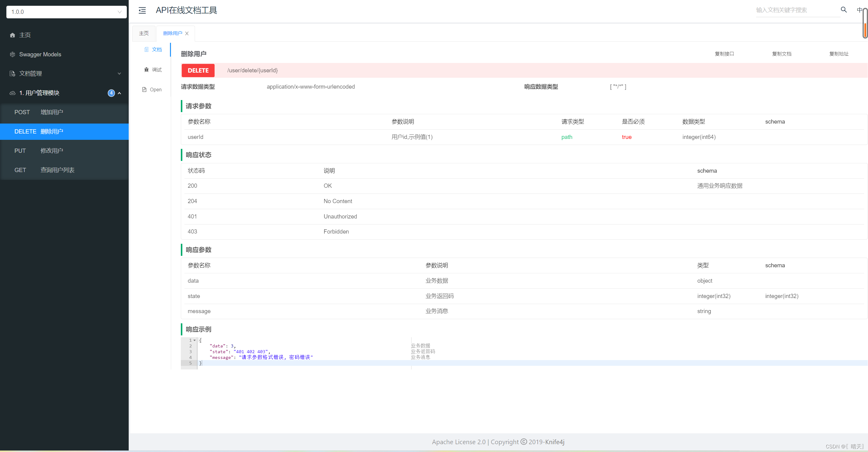
Task: Click the sidebar collapse menu icon
Action: [142, 11]
